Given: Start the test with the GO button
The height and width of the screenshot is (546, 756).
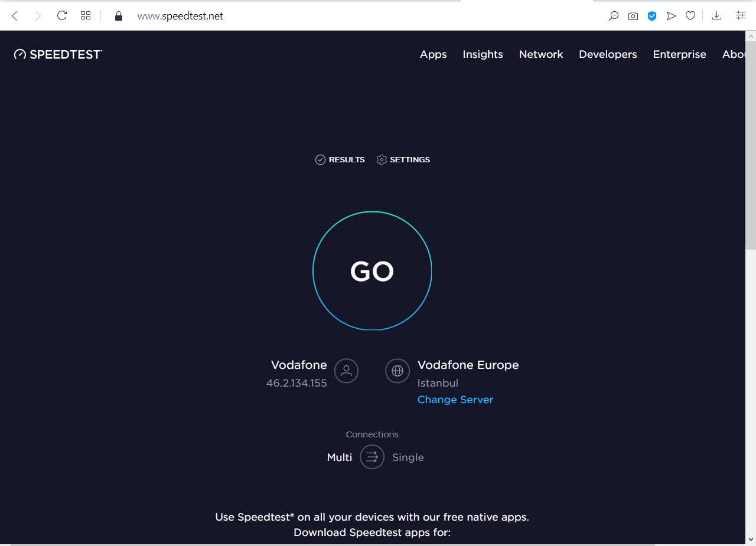Looking at the screenshot, I should click(x=372, y=270).
